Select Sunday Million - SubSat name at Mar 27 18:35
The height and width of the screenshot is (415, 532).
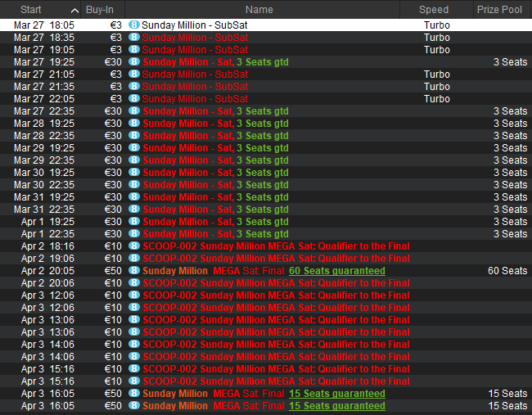195,38
